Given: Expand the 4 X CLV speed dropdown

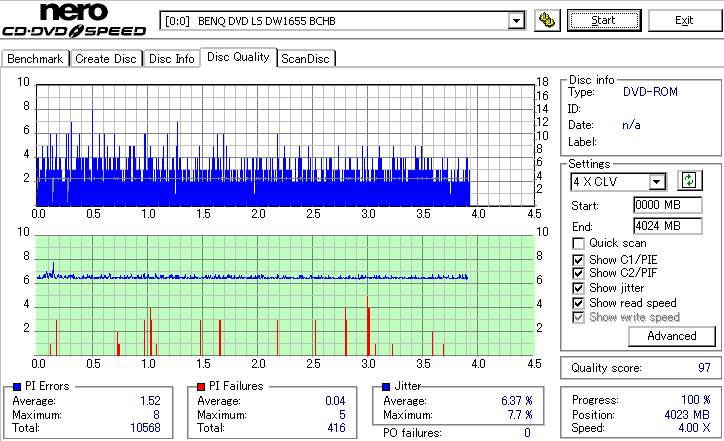Looking at the screenshot, I should click(x=657, y=182).
